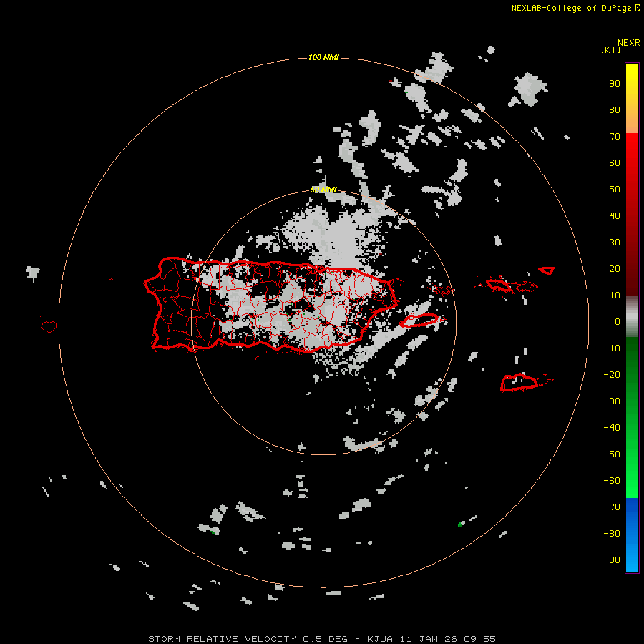Select the 100 NMI range ring label
This screenshot has height=644, width=644.
323,57
